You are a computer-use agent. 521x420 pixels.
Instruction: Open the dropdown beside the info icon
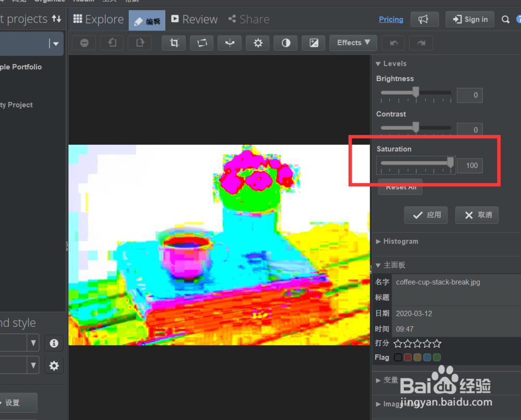(x=33, y=343)
